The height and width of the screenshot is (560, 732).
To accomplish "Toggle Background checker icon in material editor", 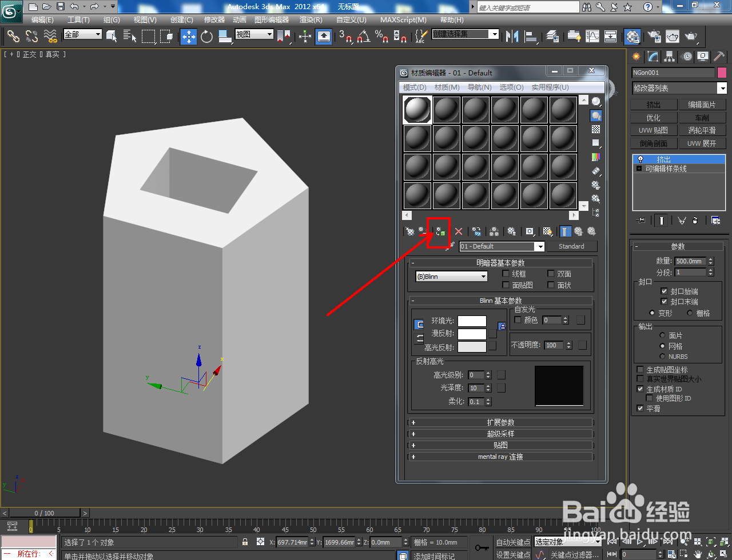I will click(x=596, y=130).
